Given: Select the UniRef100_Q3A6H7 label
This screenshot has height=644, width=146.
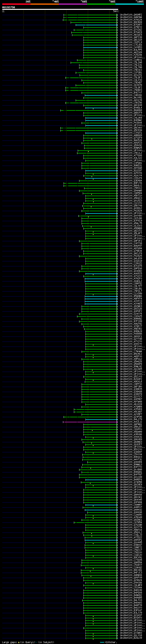Looking at the screenshot, I should pyautogui.click(x=131, y=452).
